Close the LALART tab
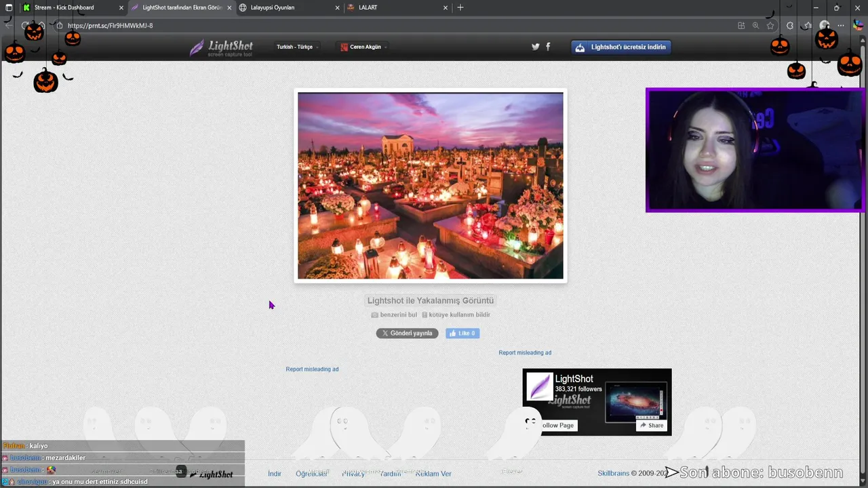Image resolution: width=868 pixels, height=488 pixels. point(446,7)
